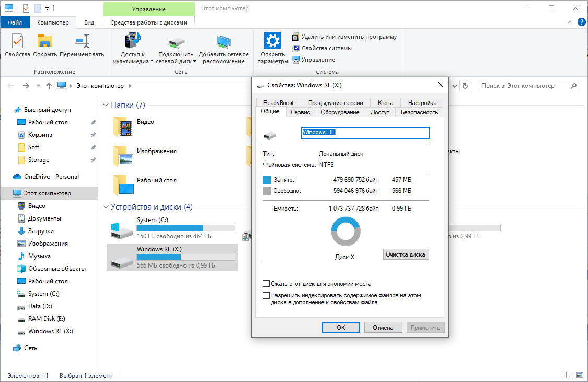Click the Отмена button
The height and width of the screenshot is (382, 588).
pos(383,327)
